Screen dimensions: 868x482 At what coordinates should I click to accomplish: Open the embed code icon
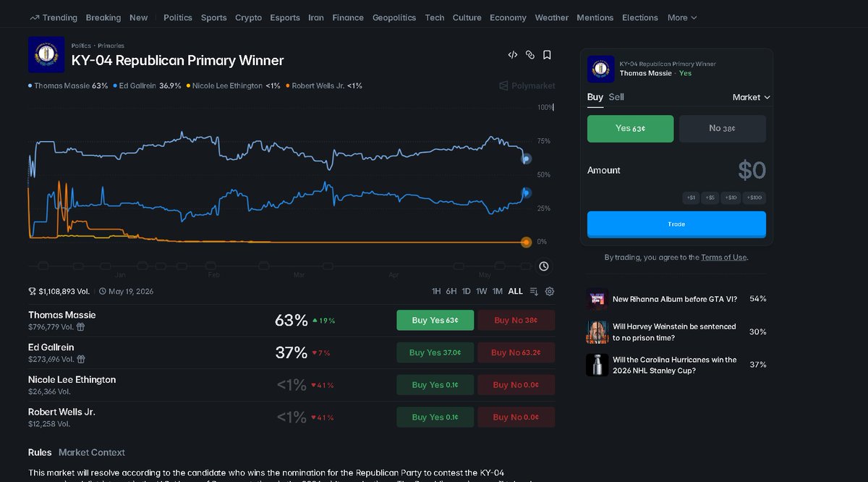513,55
